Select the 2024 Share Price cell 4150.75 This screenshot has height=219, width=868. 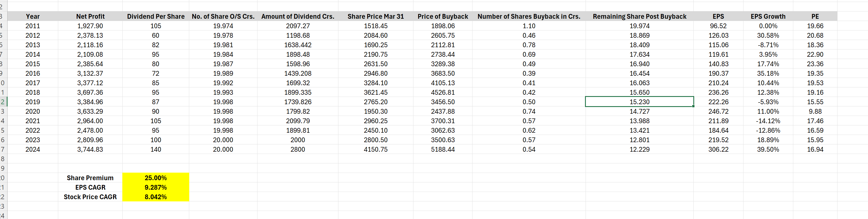375,149
